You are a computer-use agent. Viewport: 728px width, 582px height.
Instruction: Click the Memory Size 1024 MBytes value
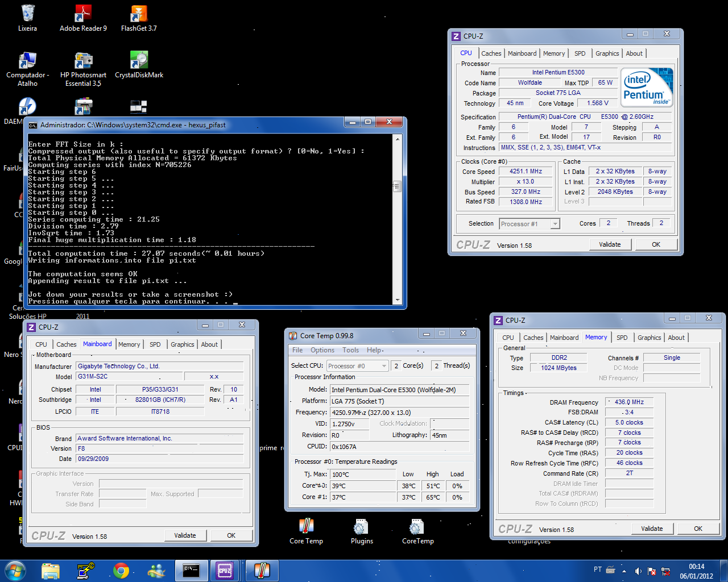point(559,368)
